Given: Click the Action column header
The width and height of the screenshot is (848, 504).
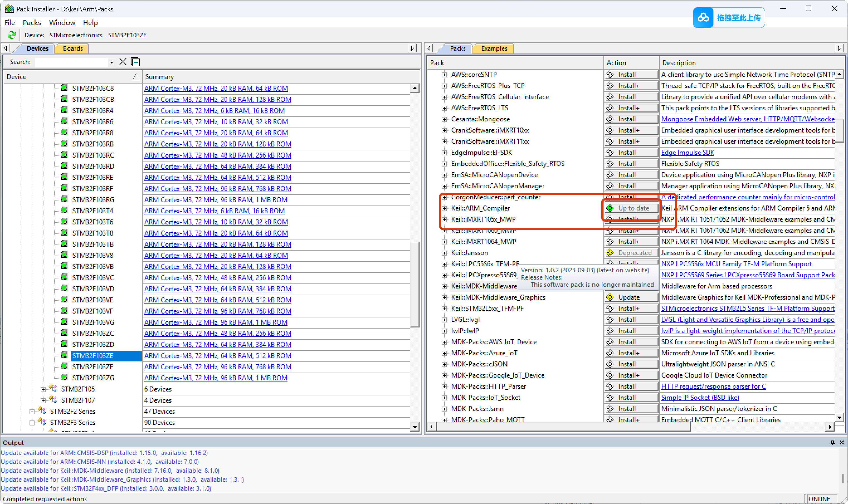Looking at the screenshot, I should pyautogui.click(x=631, y=63).
